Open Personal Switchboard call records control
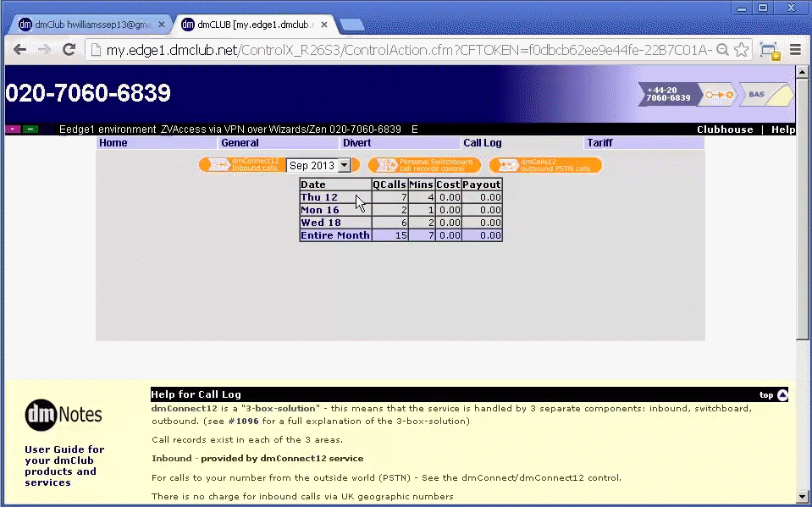This screenshot has width=812, height=507. pyautogui.click(x=424, y=165)
